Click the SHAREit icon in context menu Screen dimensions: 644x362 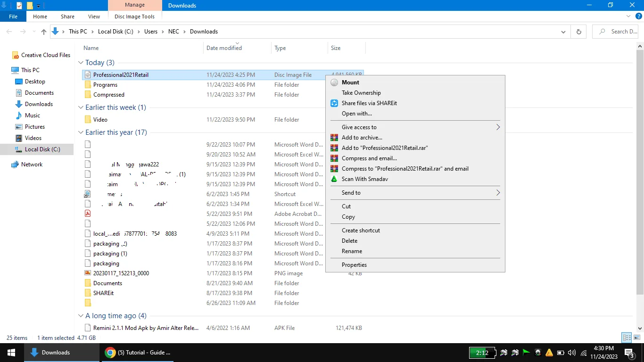pyautogui.click(x=334, y=103)
